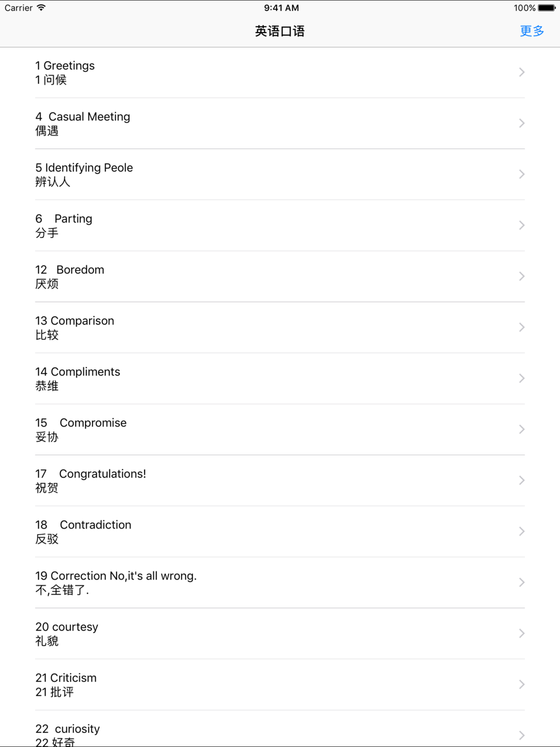Click the battery icon in the status bar

[547, 8]
